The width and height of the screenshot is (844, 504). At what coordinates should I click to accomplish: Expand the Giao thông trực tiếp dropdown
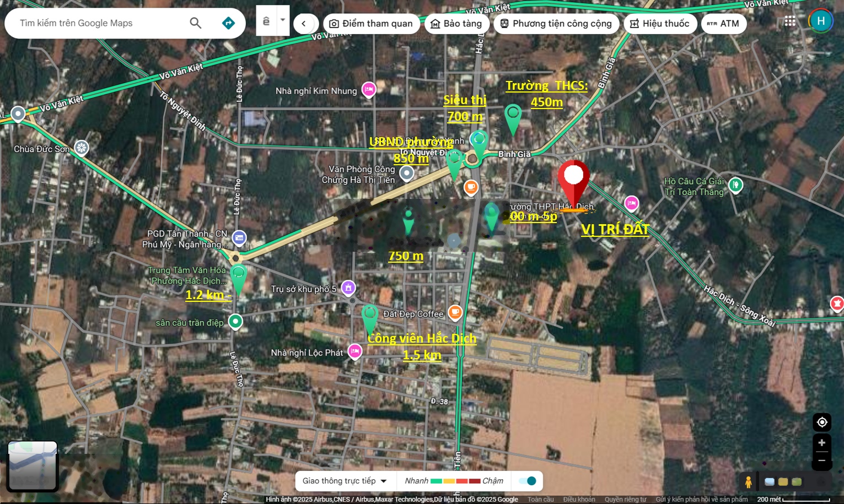(345, 481)
